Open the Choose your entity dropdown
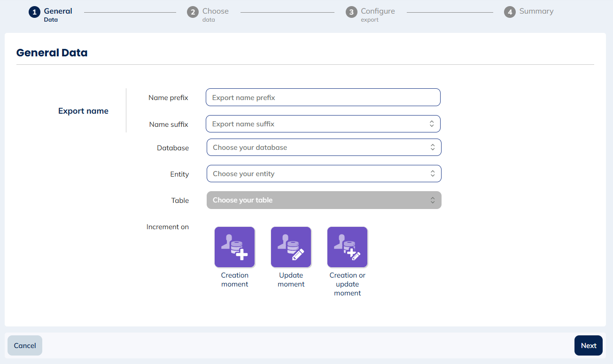Screen dimensions: 613x364 pos(323,173)
